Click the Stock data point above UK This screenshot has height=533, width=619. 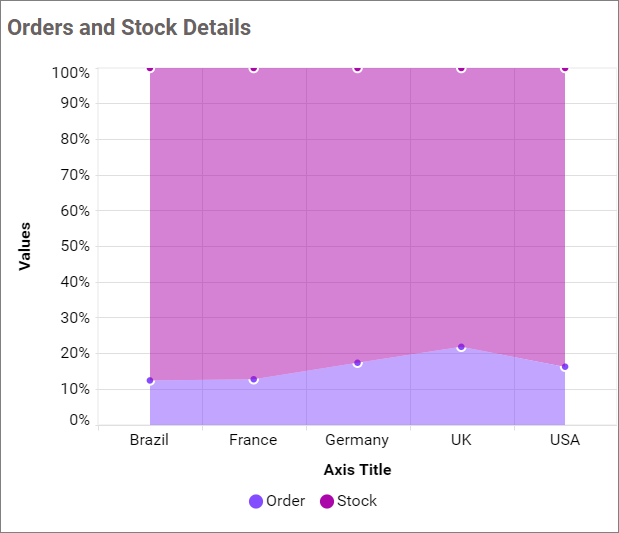click(x=461, y=68)
